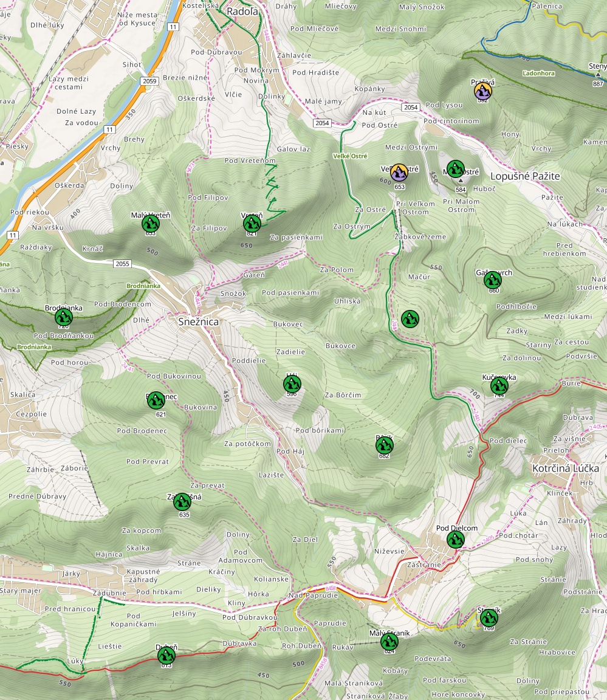Screen dimensions: 607x700
Task: Click the Prašivá peak marker
Action: click(x=482, y=89)
